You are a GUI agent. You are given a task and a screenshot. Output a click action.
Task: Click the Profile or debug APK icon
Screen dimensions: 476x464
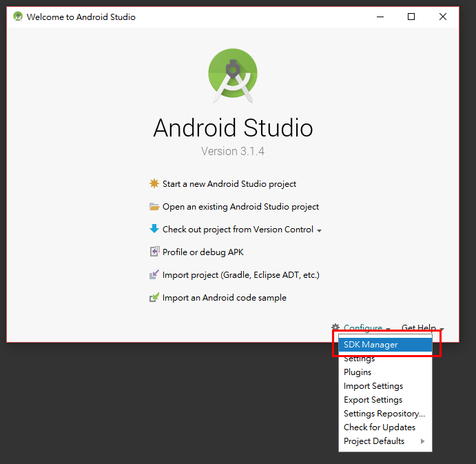point(154,252)
